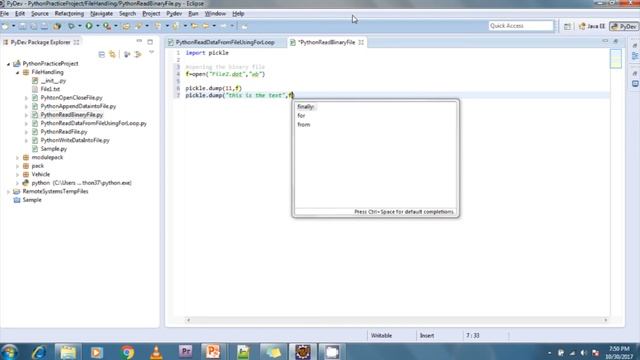The height and width of the screenshot is (360, 640).
Task: Click in the Quick Access field
Action: coord(521,26)
